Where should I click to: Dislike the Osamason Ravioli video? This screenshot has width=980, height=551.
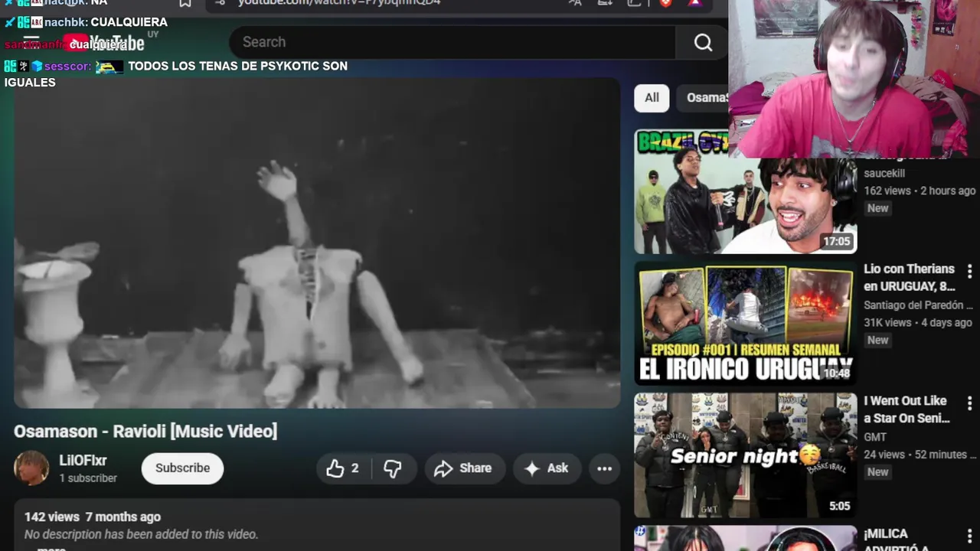393,468
